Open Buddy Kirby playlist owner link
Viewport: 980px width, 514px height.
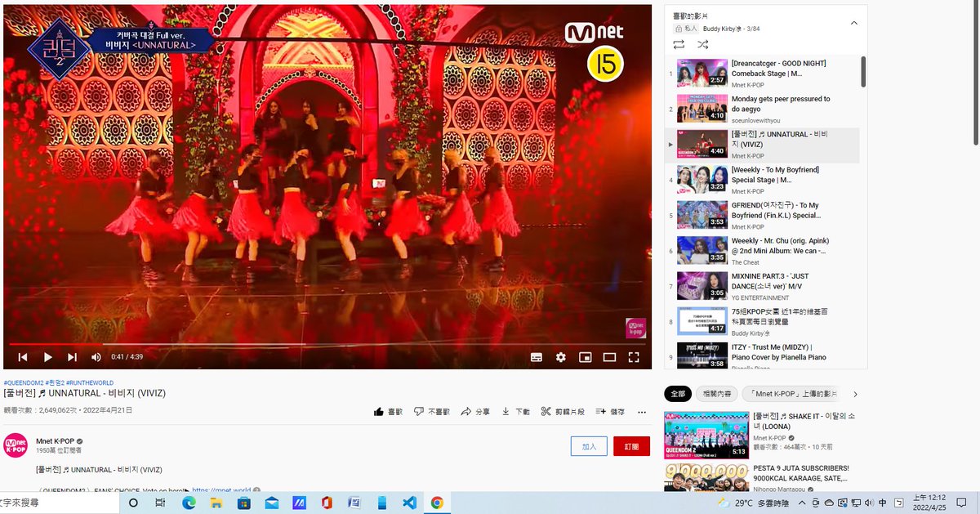pos(724,28)
